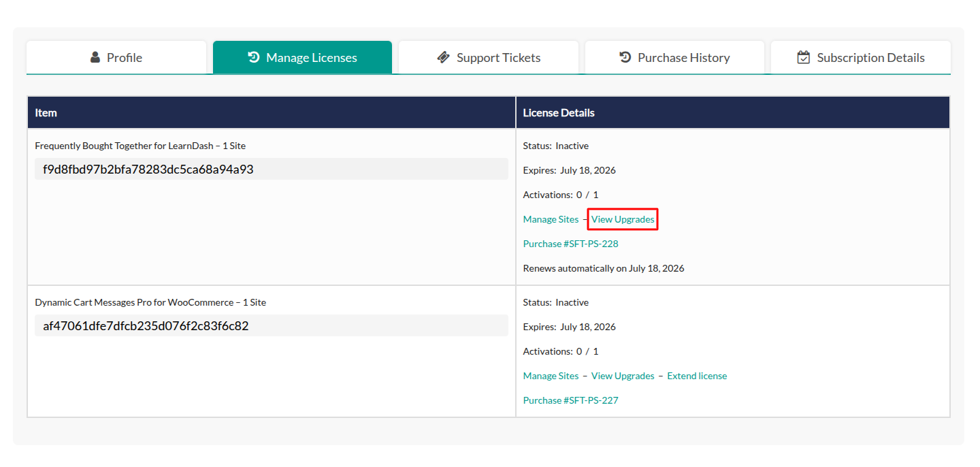The width and height of the screenshot is (980, 467).
Task: Click the history icon on Purchase History tab
Action: coord(625,58)
